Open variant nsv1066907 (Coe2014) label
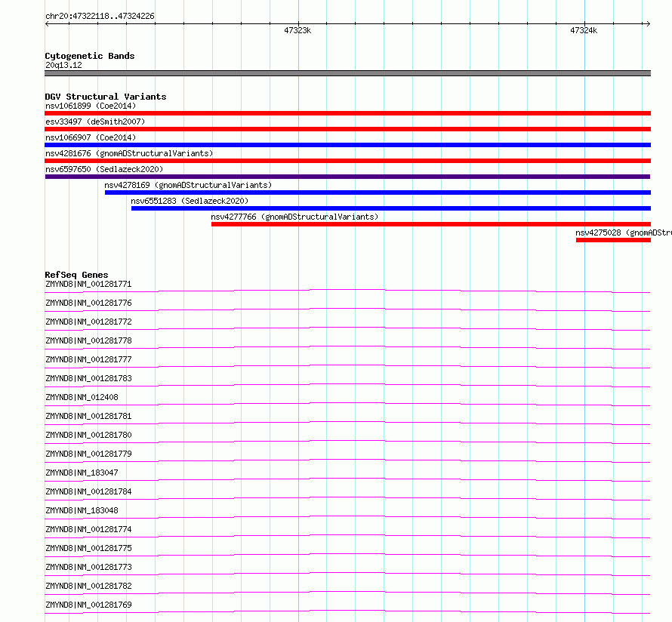This screenshot has height=622, width=672. click(x=91, y=137)
